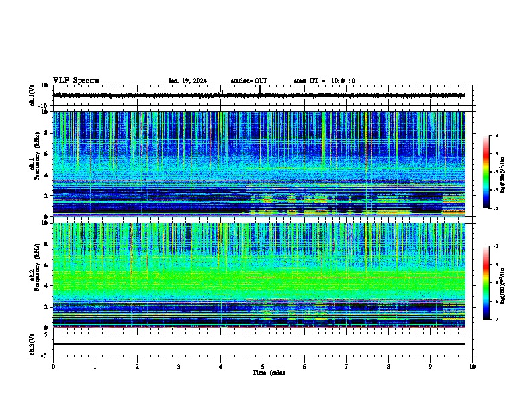Click the "4" kHz tick on ch.2 spectrogram axis

click(46, 286)
